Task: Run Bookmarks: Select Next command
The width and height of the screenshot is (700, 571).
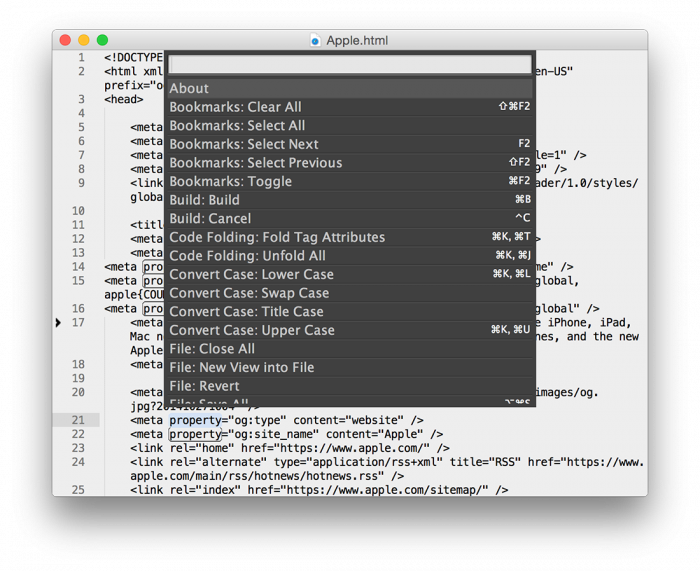Action: click(x=350, y=144)
